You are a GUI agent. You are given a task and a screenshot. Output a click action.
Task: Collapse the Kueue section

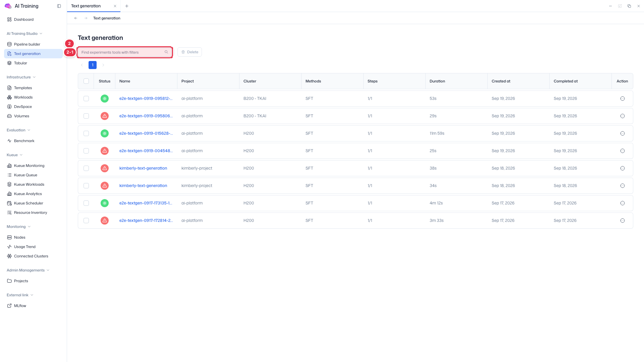(x=15, y=155)
